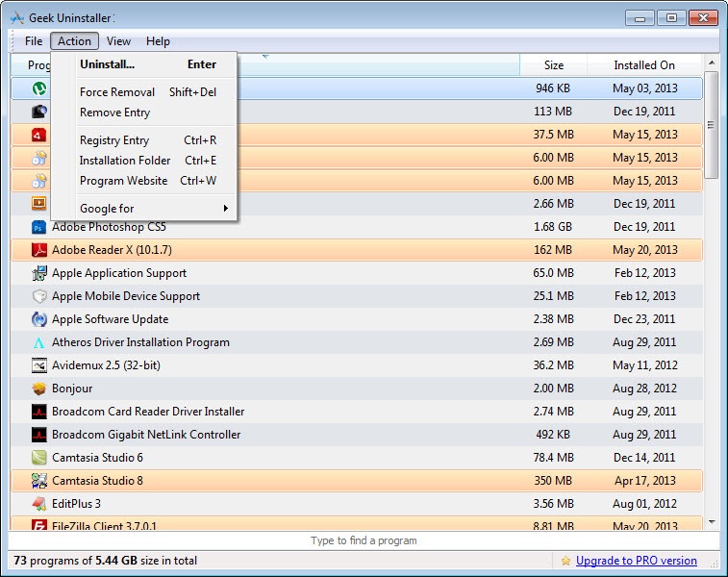Choose Uninstall... from the Action menu
The width and height of the screenshot is (728, 577).
(x=107, y=64)
